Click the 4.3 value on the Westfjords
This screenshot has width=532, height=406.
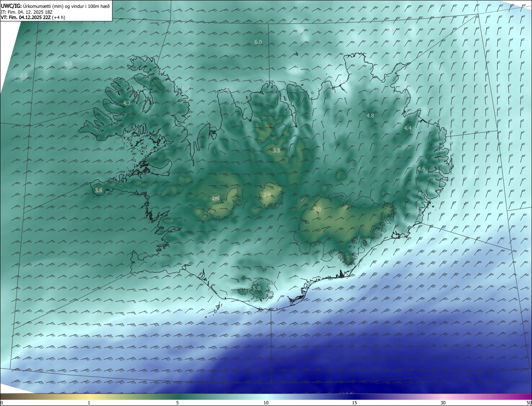coord(127,103)
